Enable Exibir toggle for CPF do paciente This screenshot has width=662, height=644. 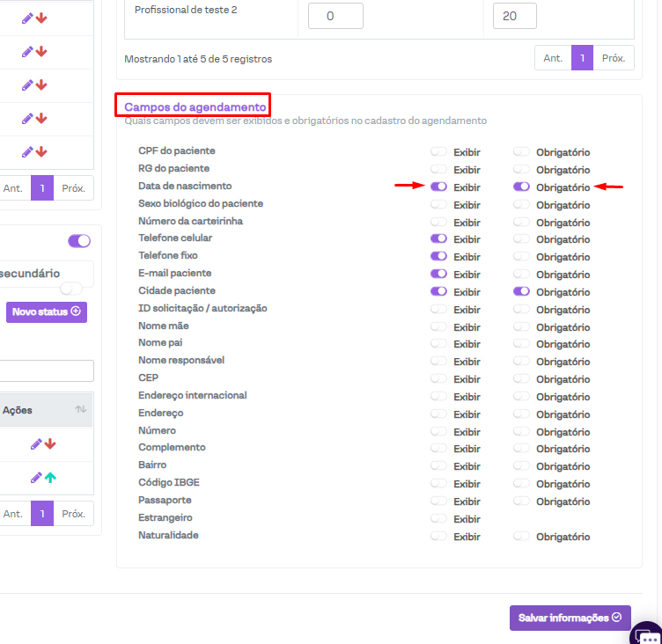(x=438, y=152)
